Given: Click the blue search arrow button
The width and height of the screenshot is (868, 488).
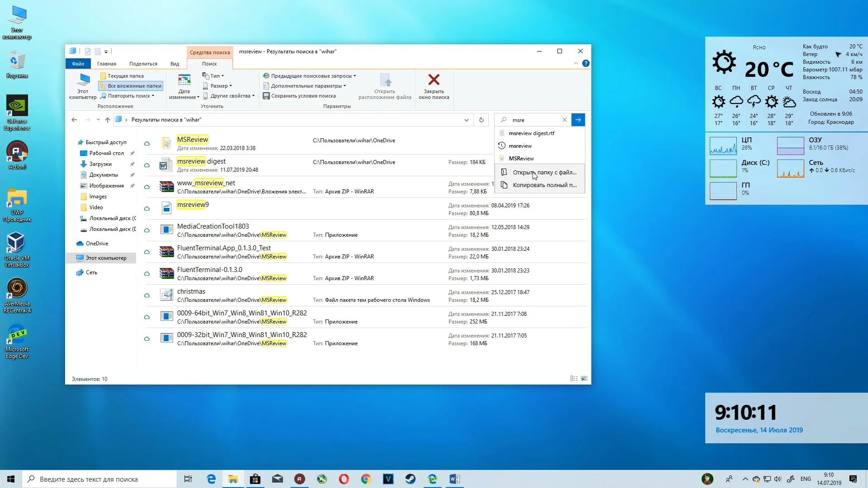Looking at the screenshot, I should coord(578,120).
